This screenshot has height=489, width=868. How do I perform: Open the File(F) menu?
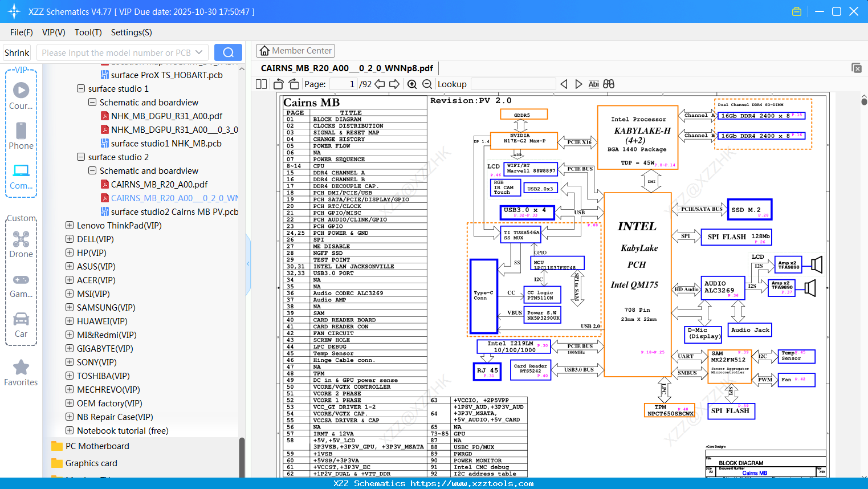(x=22, y=32)
